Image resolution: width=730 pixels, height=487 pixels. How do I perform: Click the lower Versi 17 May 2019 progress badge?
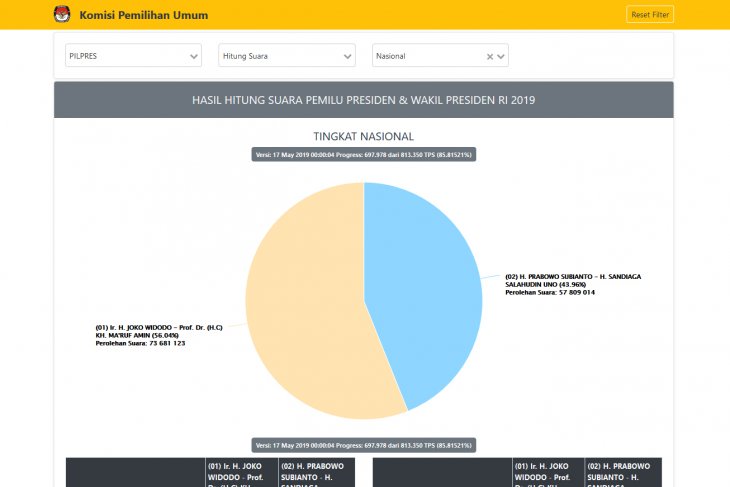coord(364,445)
